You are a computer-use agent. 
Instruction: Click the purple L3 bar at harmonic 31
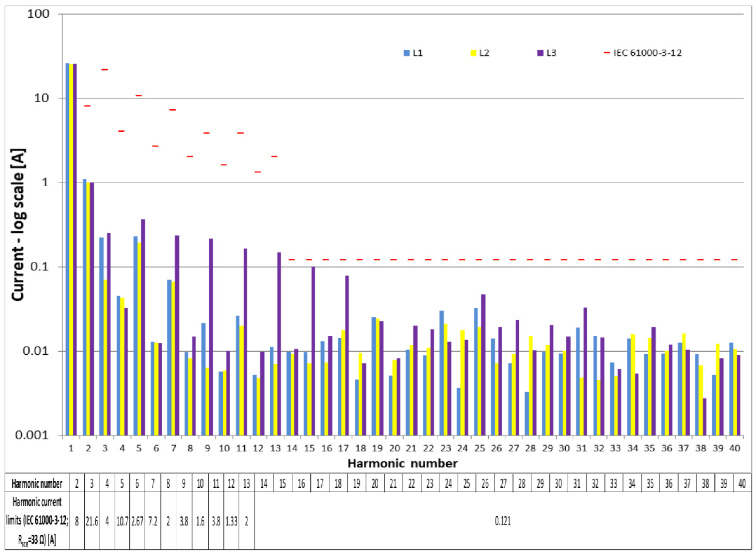click(x=585, y=371)
